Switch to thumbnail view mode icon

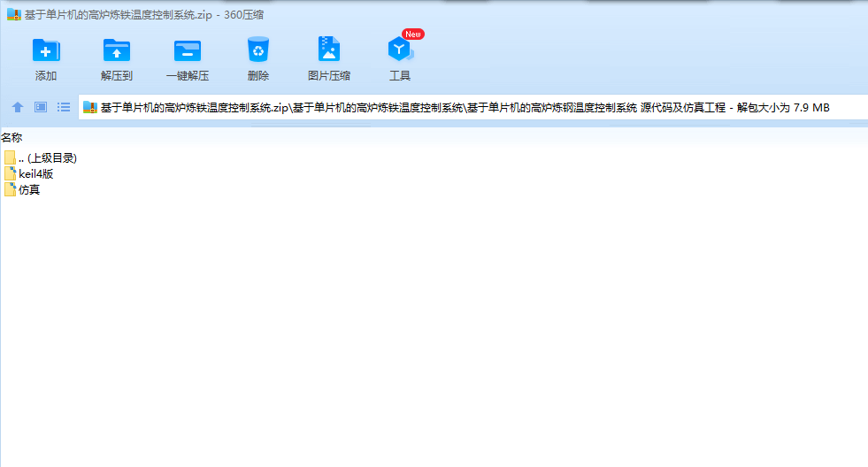pos(41,107)
